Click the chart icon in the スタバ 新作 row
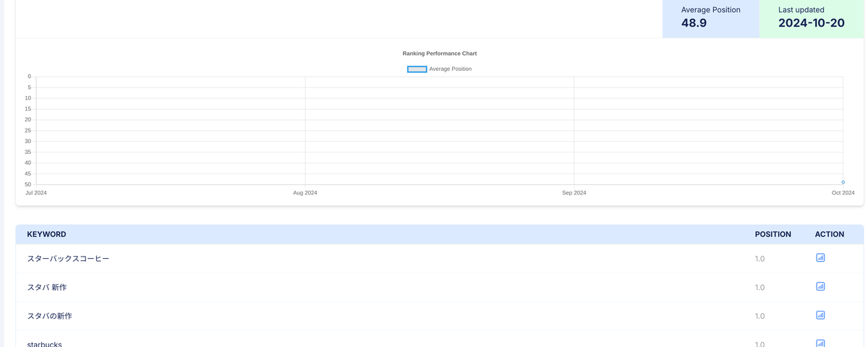This screenshot has height=347, width=868. tap(820, 286)
